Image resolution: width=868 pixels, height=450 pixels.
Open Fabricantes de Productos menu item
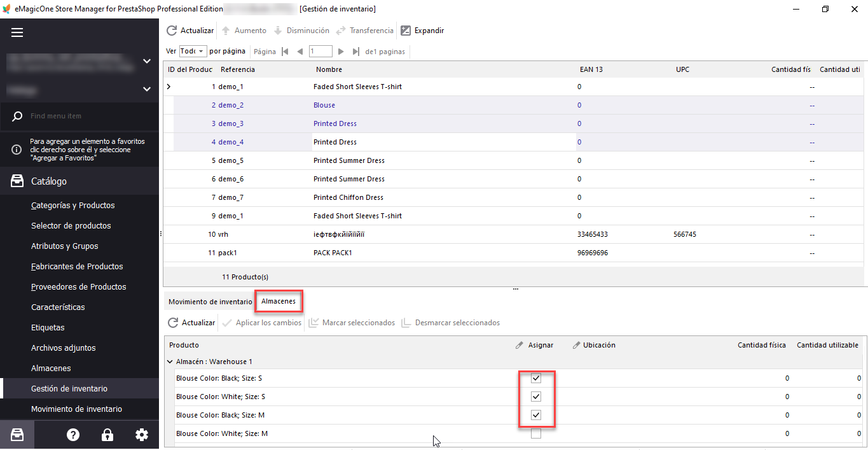click(x=77, y=267)
